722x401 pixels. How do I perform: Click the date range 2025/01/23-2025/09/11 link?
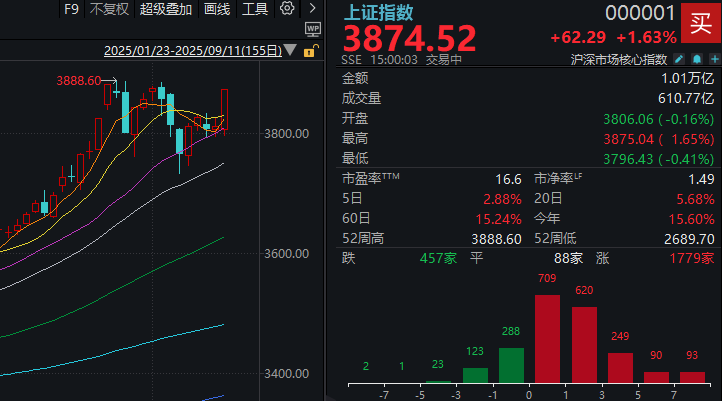(x=192, y=50)
